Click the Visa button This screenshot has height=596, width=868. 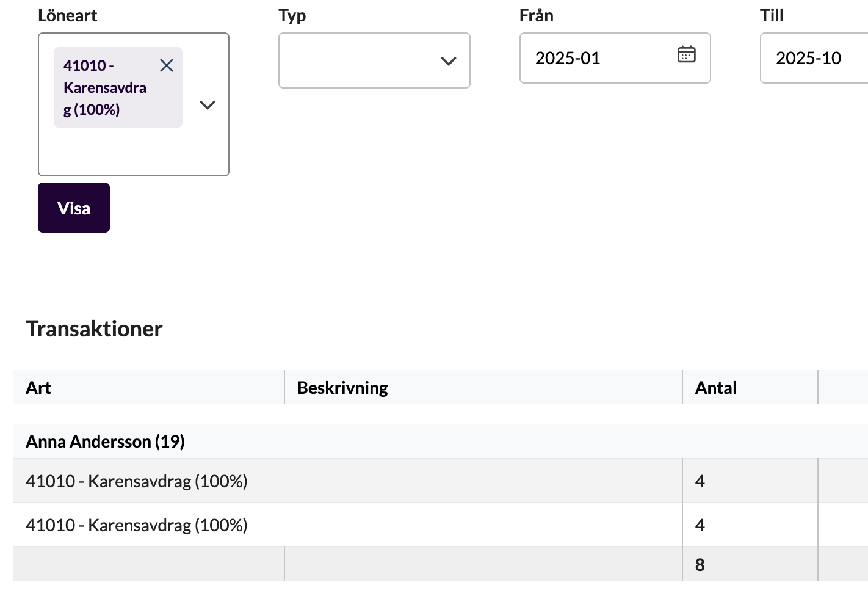pos(74,208)
